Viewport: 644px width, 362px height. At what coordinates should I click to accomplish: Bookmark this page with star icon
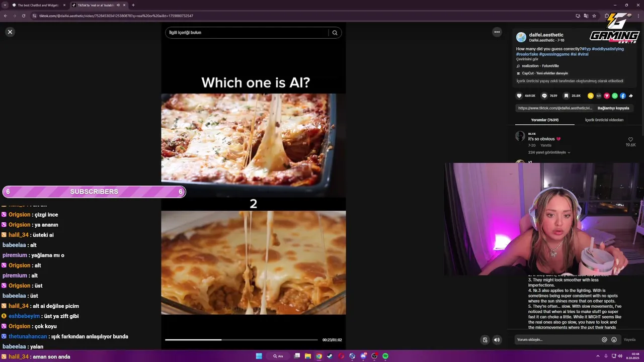point(594,16)
